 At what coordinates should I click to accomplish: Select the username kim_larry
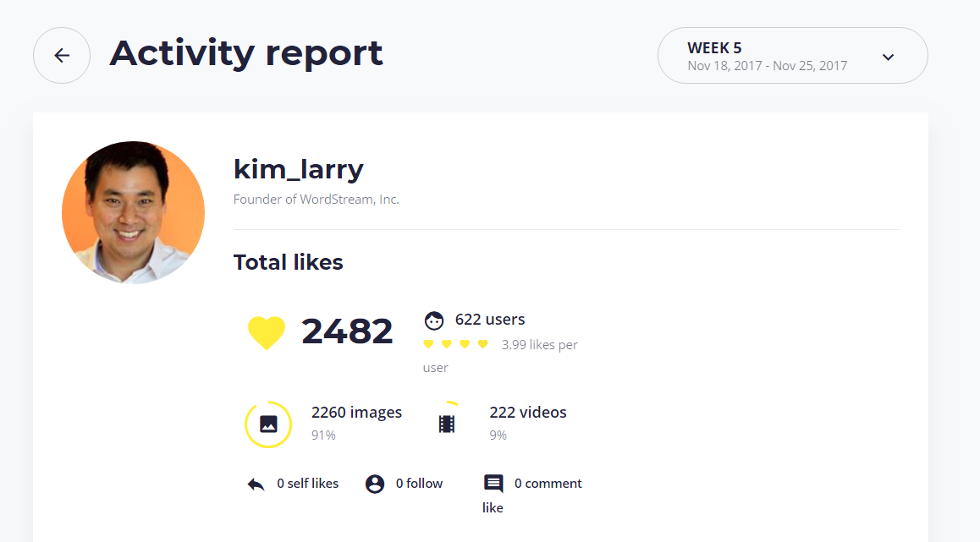(x=298, y=169)
